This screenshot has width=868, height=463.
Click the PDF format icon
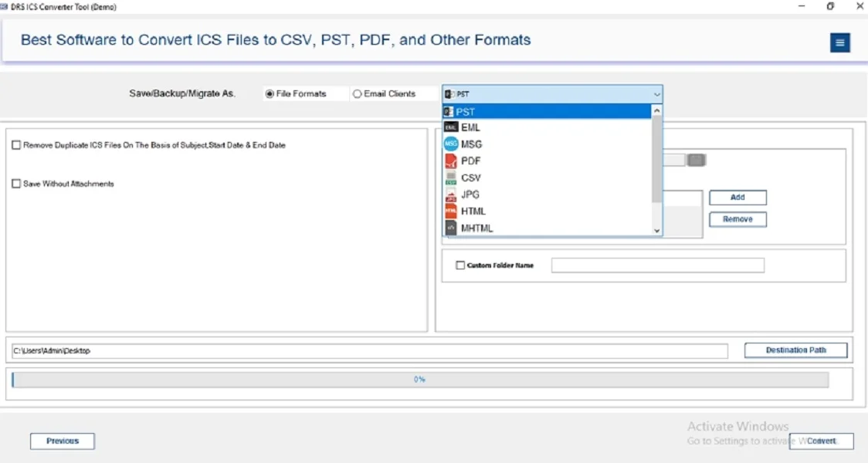(x=451, y=161)
